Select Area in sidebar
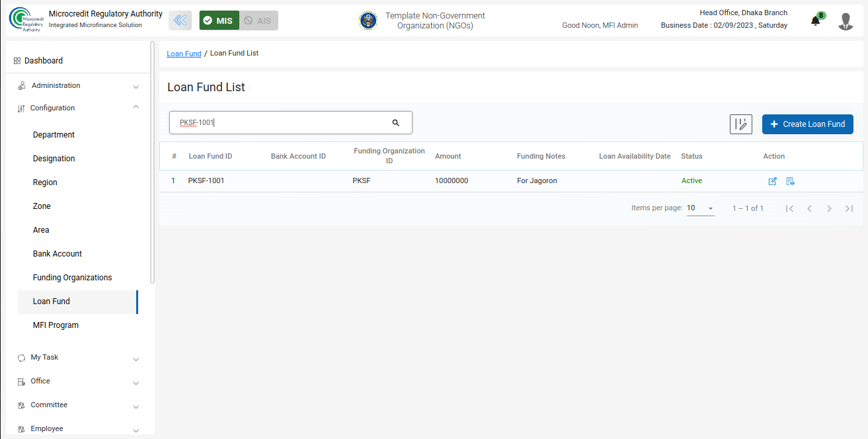The image size is (868, 439). click(x=41, y=230)
